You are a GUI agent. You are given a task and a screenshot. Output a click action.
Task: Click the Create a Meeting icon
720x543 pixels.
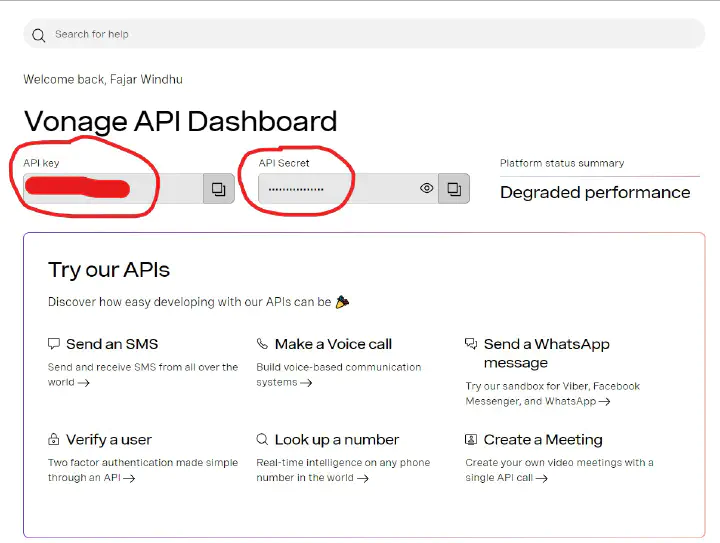[x=471, y=439]
